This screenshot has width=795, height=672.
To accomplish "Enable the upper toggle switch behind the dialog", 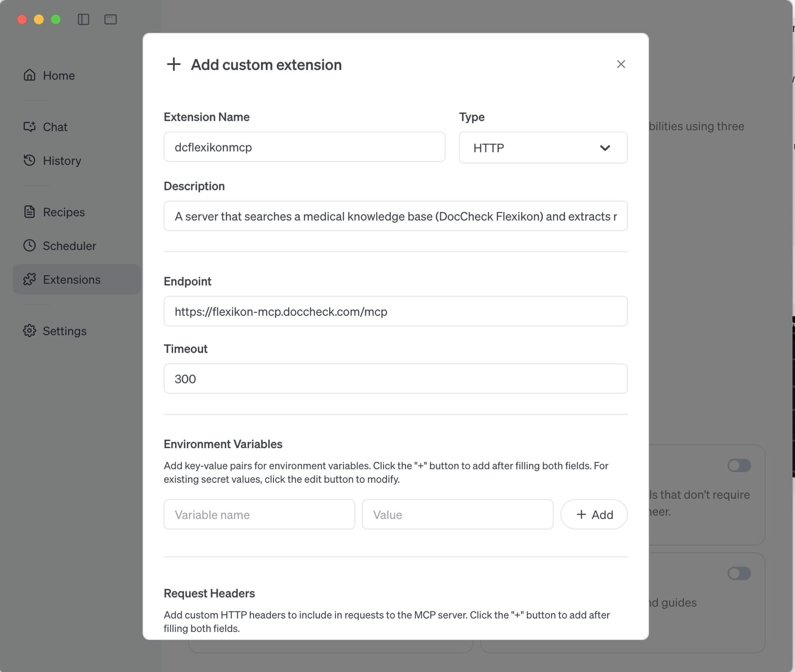I will (x=740, y=465).
